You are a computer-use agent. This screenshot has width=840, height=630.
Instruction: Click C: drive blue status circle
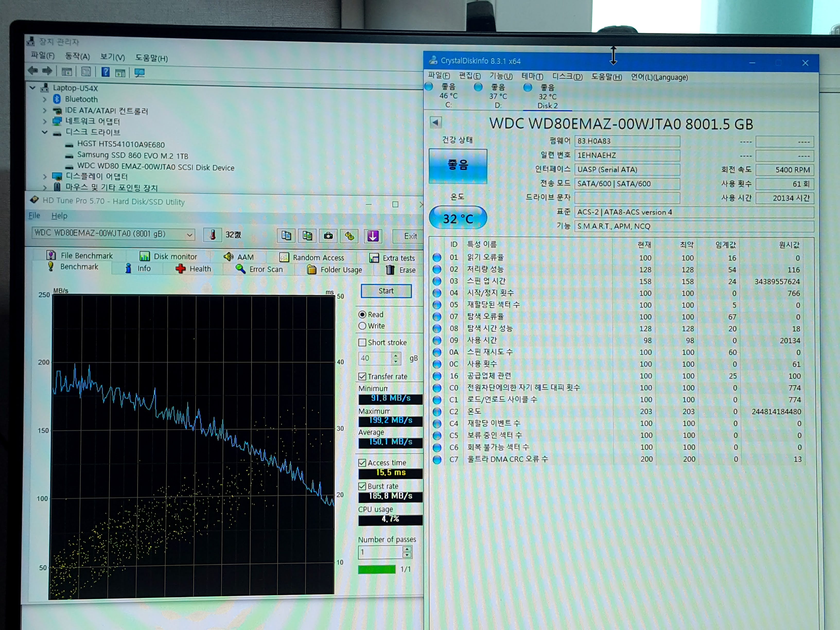pyautogui.click(x=429, y=86)
